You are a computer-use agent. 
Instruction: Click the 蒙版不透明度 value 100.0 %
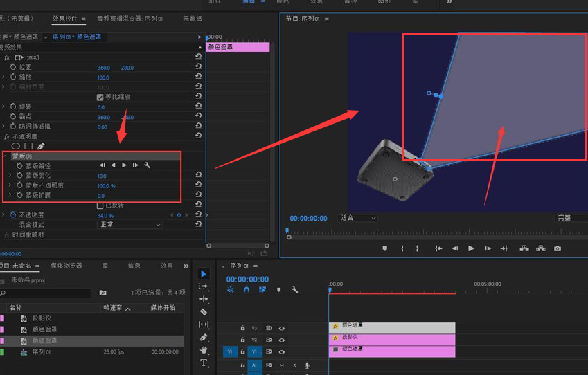tap(106, 185)
